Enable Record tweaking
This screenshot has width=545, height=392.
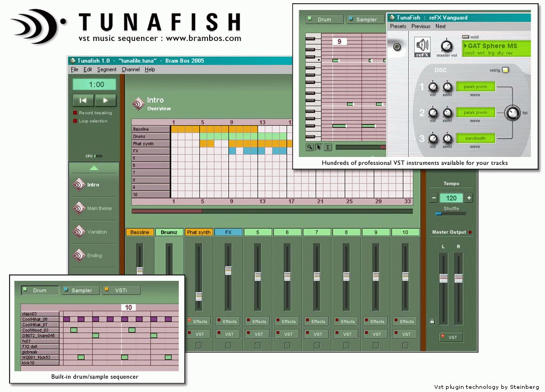pos(75,113)
